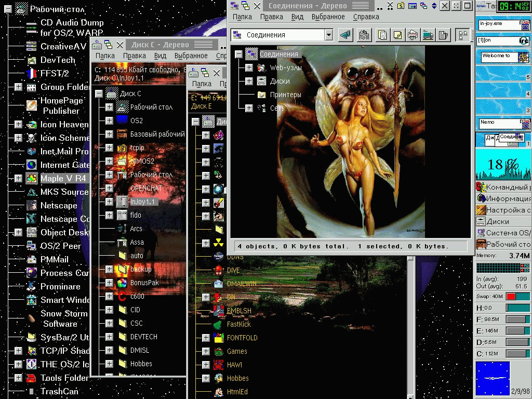The width and height of the screenshot is (532, 399).
Task: Expand the tcpip folder in Диск C
Action: click(109, 148)
